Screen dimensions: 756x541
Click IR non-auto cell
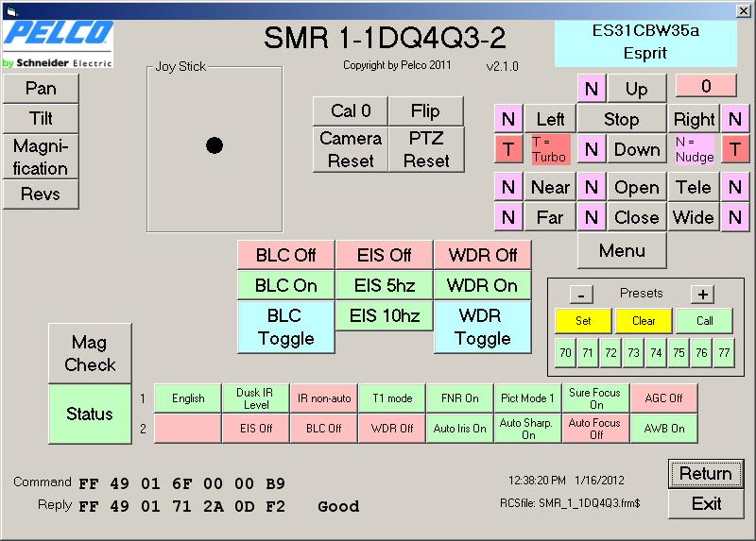tap(324, 398)
